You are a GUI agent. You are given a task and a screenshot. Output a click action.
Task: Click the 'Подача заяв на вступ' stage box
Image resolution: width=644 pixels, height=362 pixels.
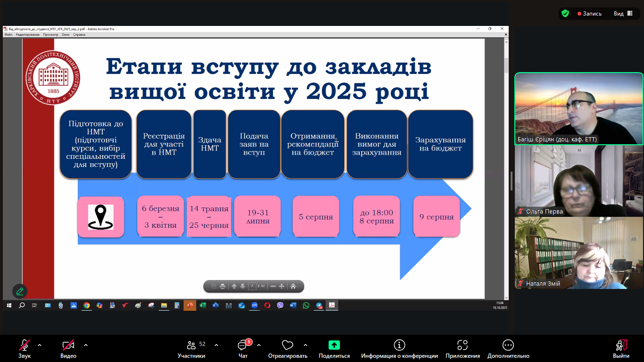tap(254, 144)
